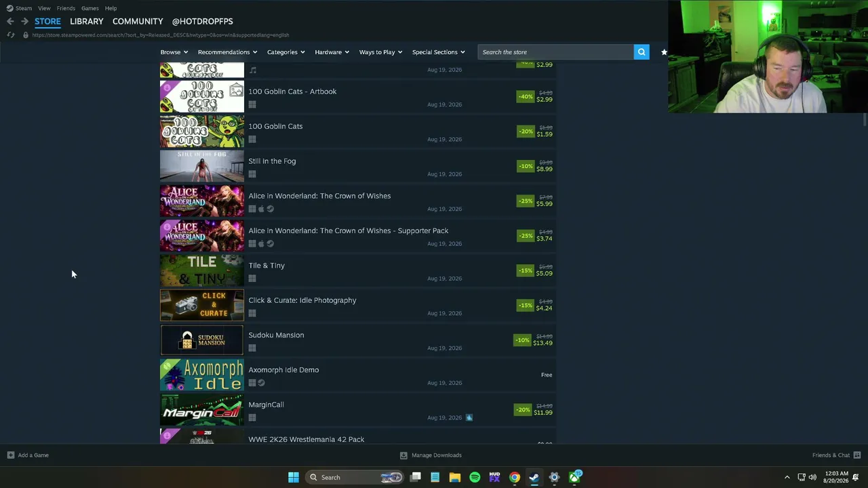Click inside the Search the store field
This screenshot has width=868, height=488.
coord(556,52)
